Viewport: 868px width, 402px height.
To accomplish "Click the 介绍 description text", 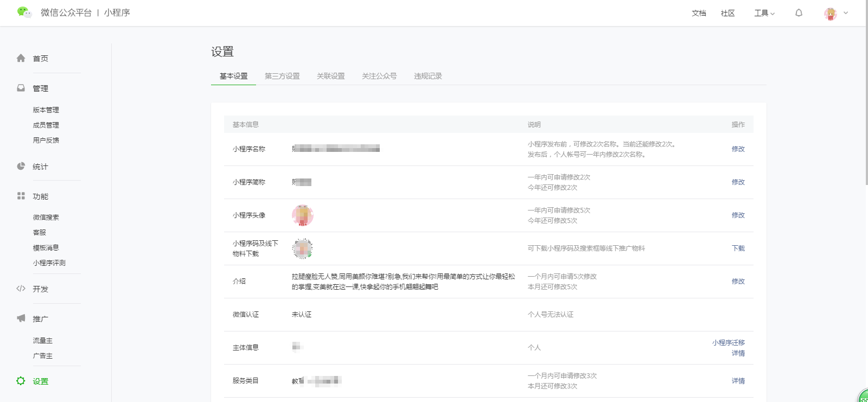I will click(404, 282).
